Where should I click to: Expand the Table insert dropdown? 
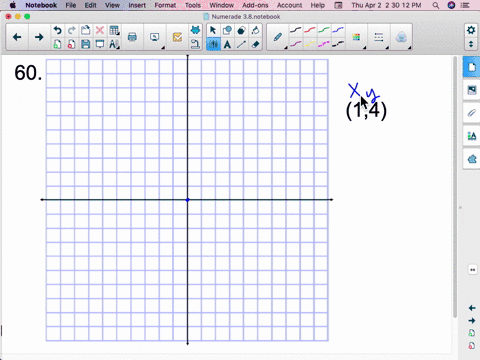point(114,30)
